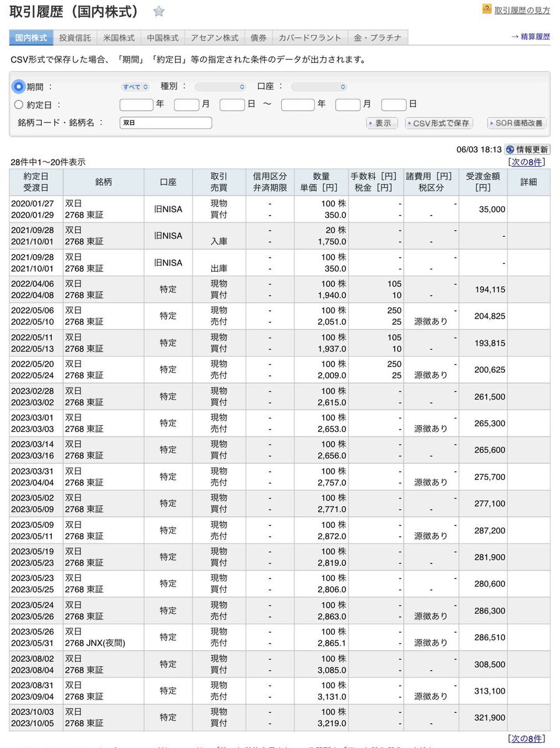Click the end year input field
Image resolution: width=560 pixels, height=748 pixels.
coord(297,105)
